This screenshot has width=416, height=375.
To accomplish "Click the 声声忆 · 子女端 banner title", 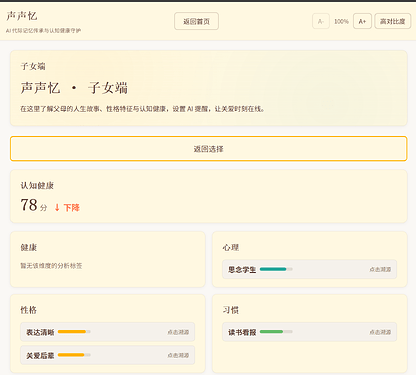I will tap(74, 88).
